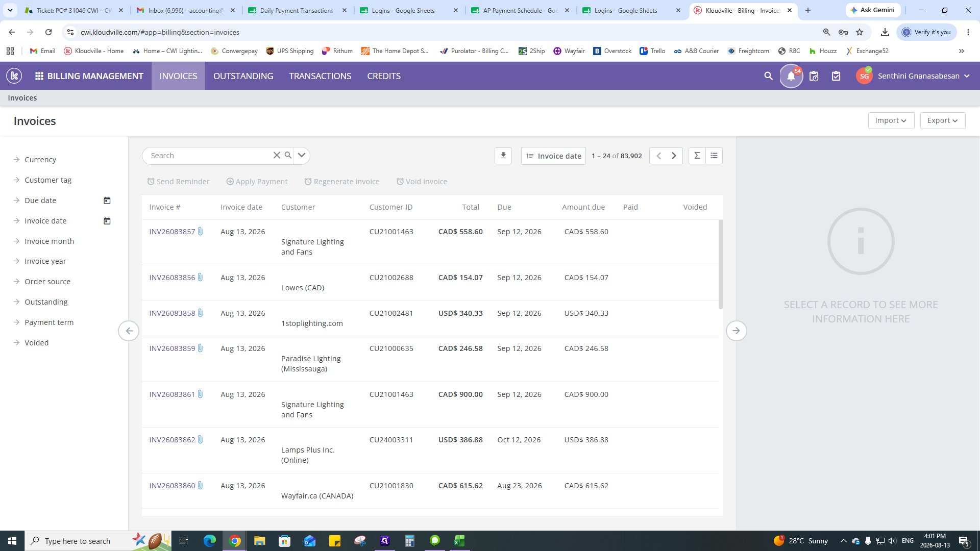The image size is (980, 551).
Task: Open Excel from the Windows taskbar
Action: click(x=459, y=541)
